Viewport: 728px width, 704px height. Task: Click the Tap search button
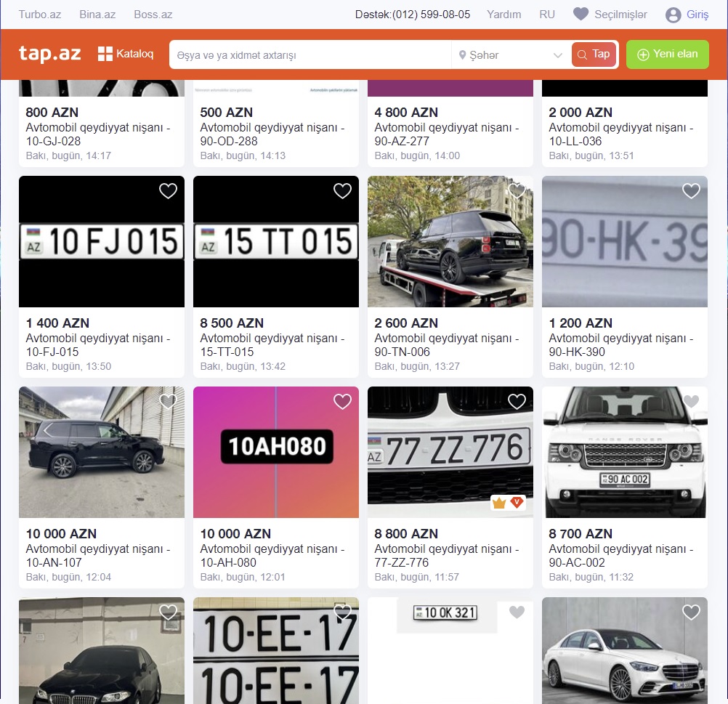click(593, 54)
